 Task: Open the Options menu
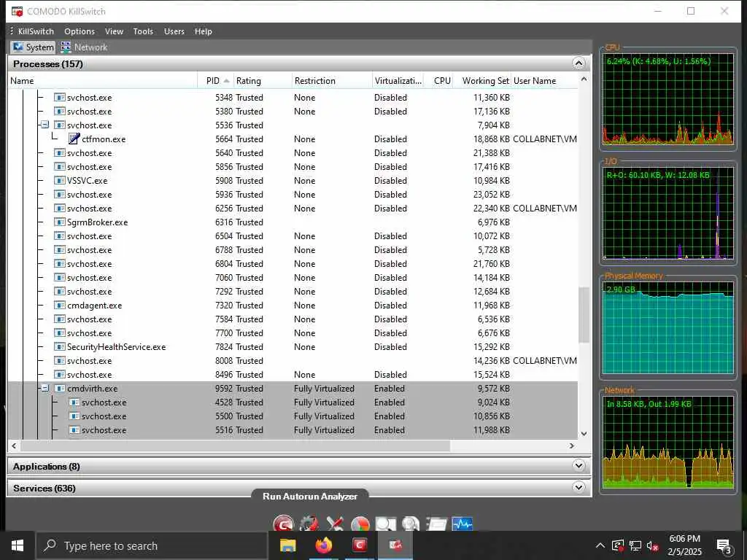(80, 31)
